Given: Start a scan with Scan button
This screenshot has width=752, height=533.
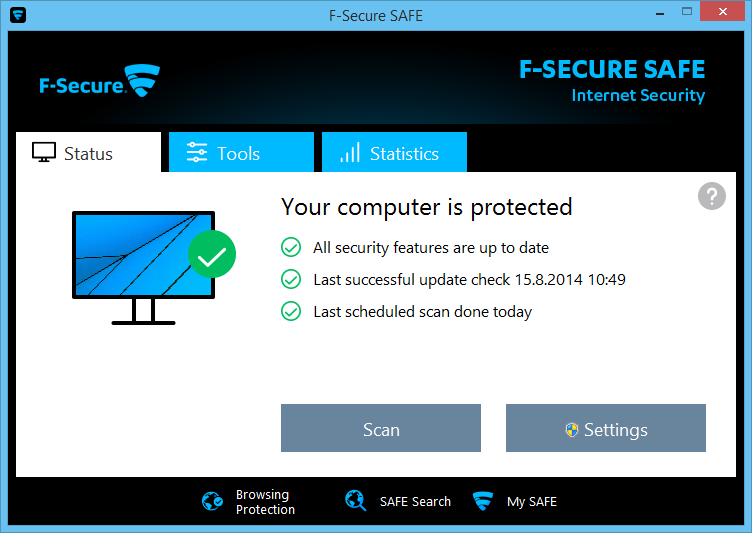Looking at the screenshot, I should pos(381,429).
